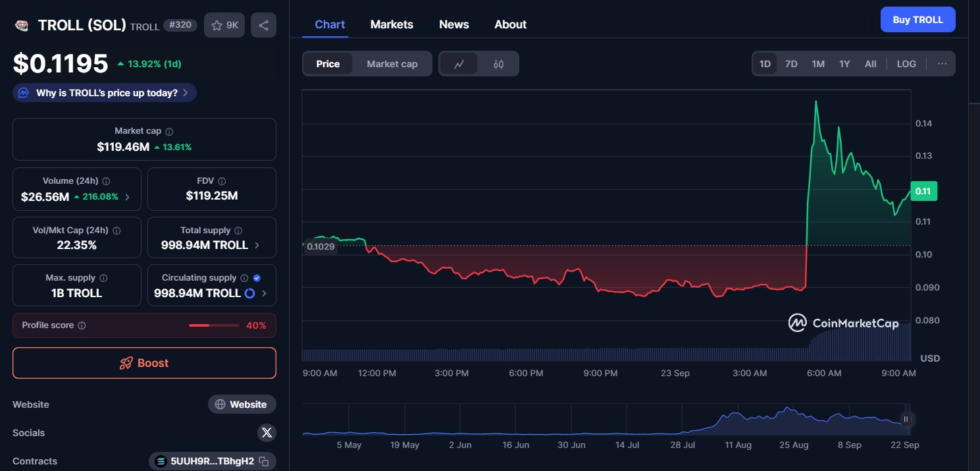The width and height of the screenshot is (980, 471).
Task: Click info icon next to Profile score
Action: point(82,325)
